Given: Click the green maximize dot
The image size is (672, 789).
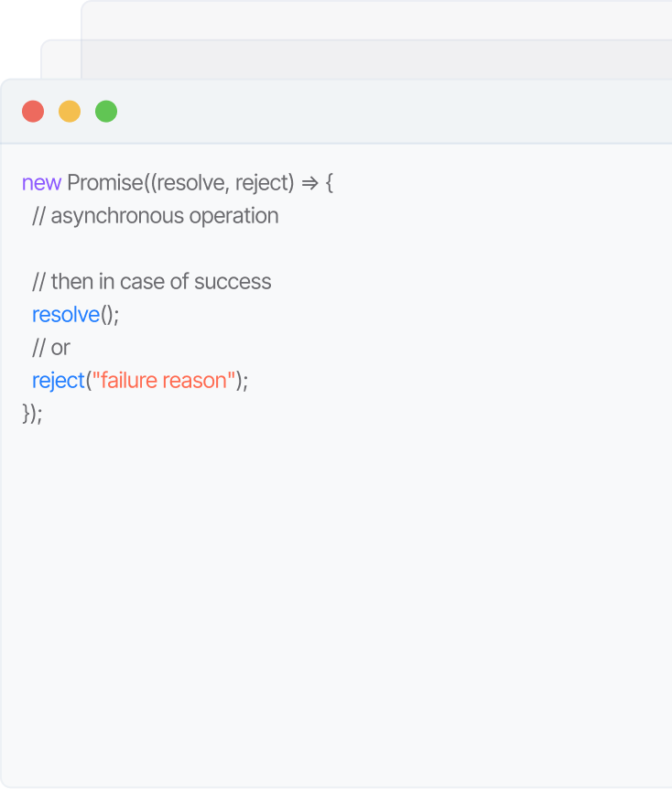Looking at the screenshot, I should 106,112.
